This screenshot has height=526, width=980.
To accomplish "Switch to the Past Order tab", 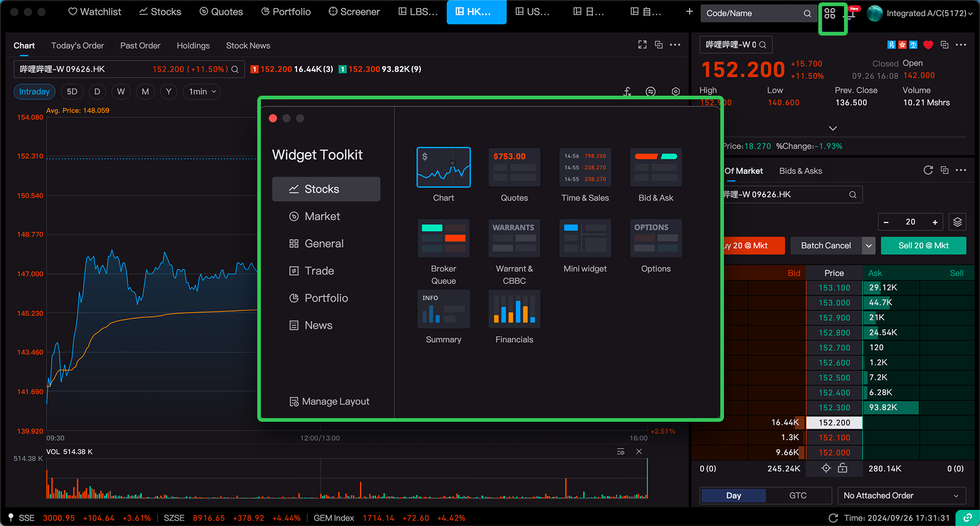I will tap(140, 45).
